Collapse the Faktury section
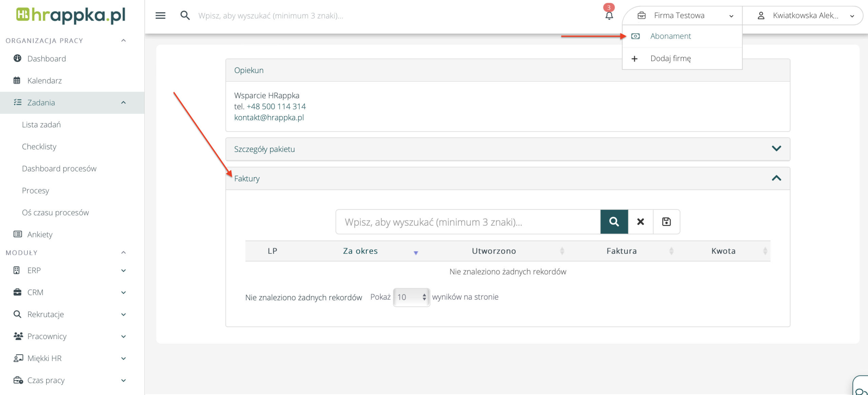Image resolution: width=868 pixels, height=395 pixels. tap(776, 178)
